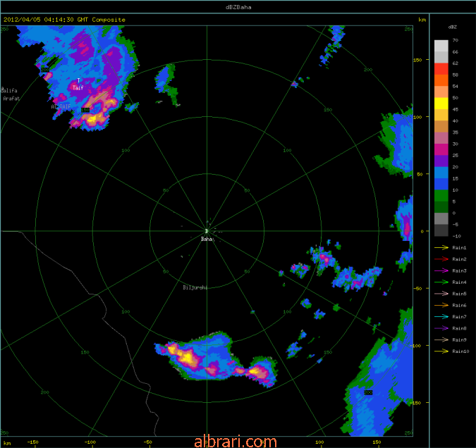Click the 2012/04/05 04:14:30 GMT timestamp
This screenshot has height=448, width=476.
(x=46, y=20)
